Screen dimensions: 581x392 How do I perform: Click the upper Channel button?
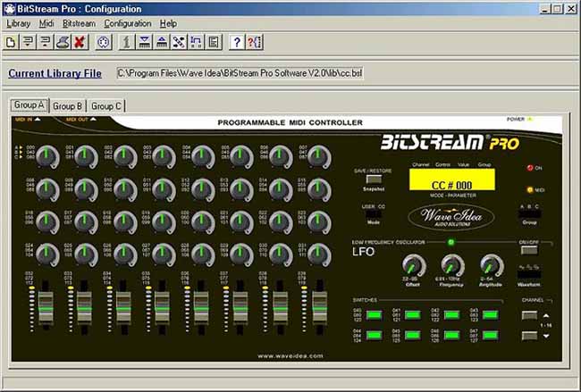click(529, 315)
